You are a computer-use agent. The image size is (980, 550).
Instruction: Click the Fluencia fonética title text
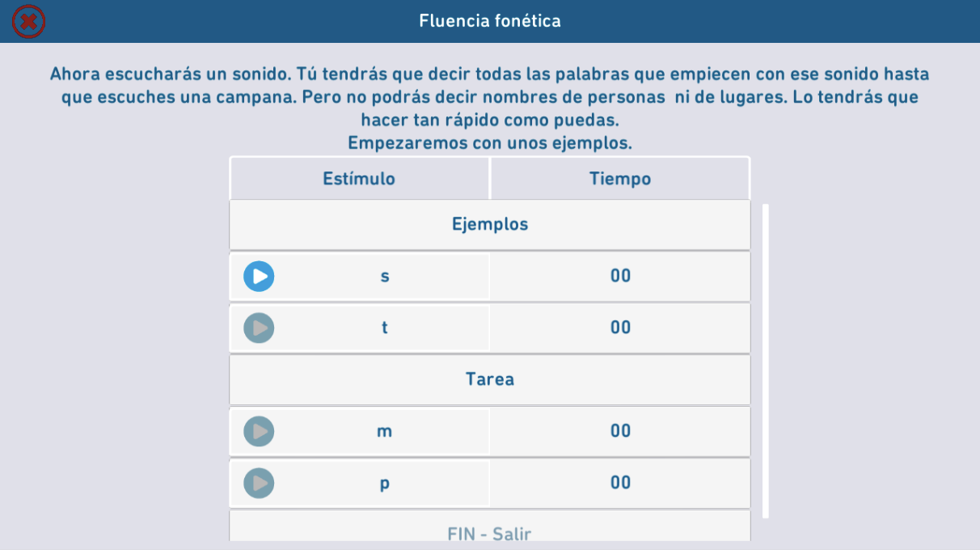(x=490, y=21)
